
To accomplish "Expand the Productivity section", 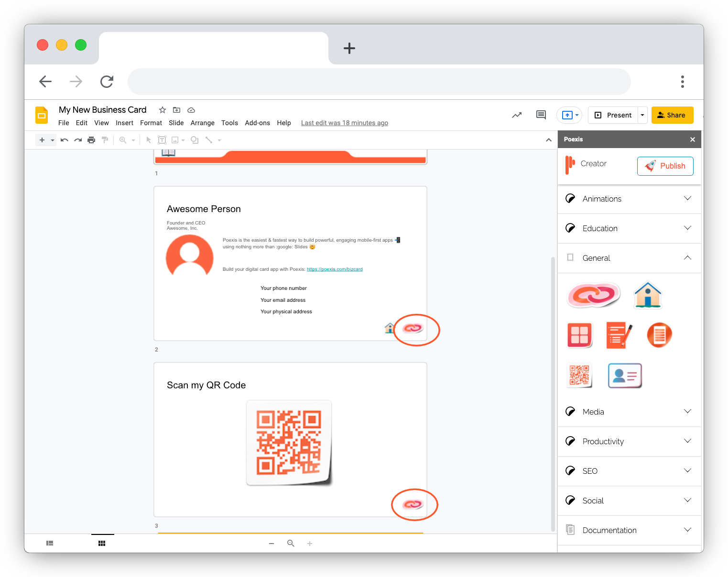I will 630,441.
